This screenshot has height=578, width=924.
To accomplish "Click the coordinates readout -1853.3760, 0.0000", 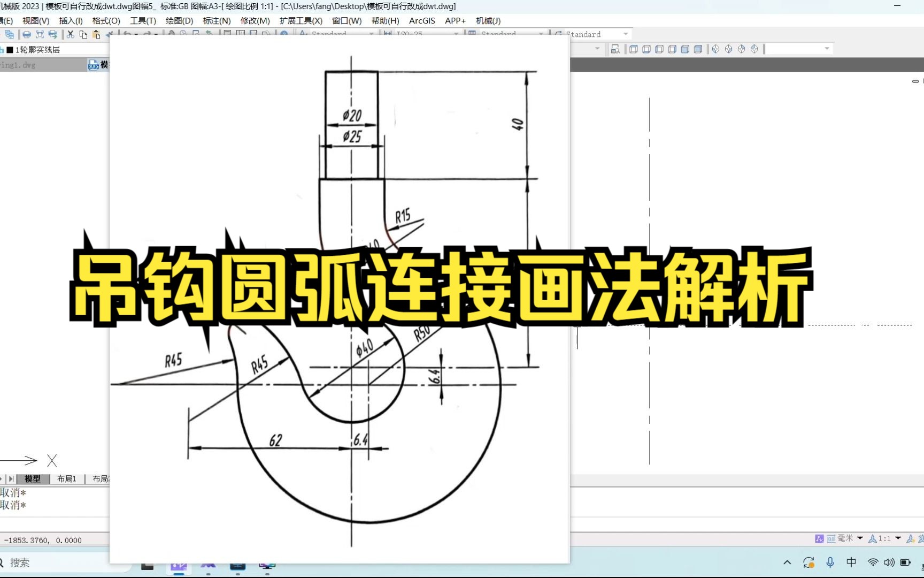I will 43,541.
